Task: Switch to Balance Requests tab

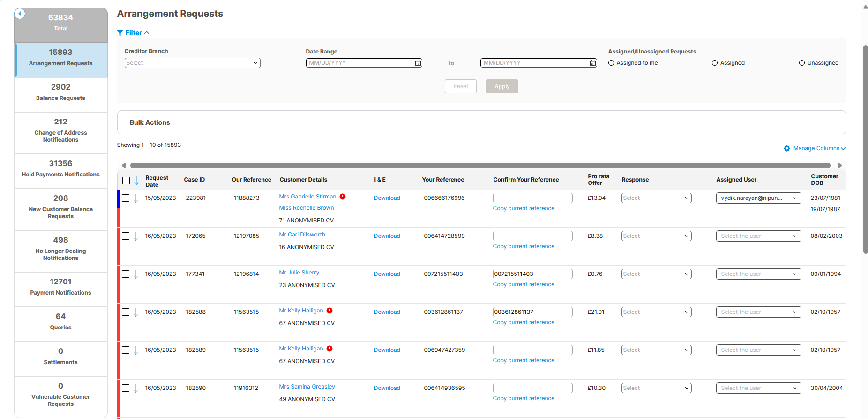Action: point(61,91)
